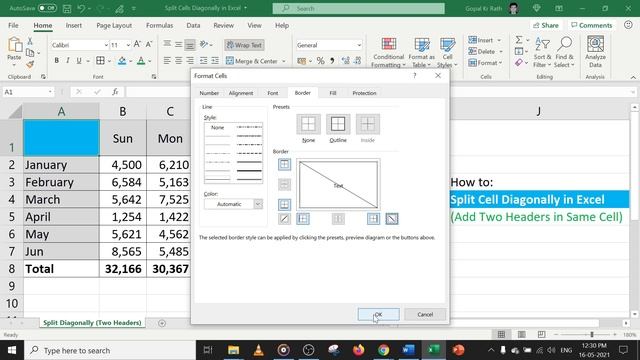This screenshot has width=640, height=360.
Task: Choose the None line style
Action: (x=218, y=127)
